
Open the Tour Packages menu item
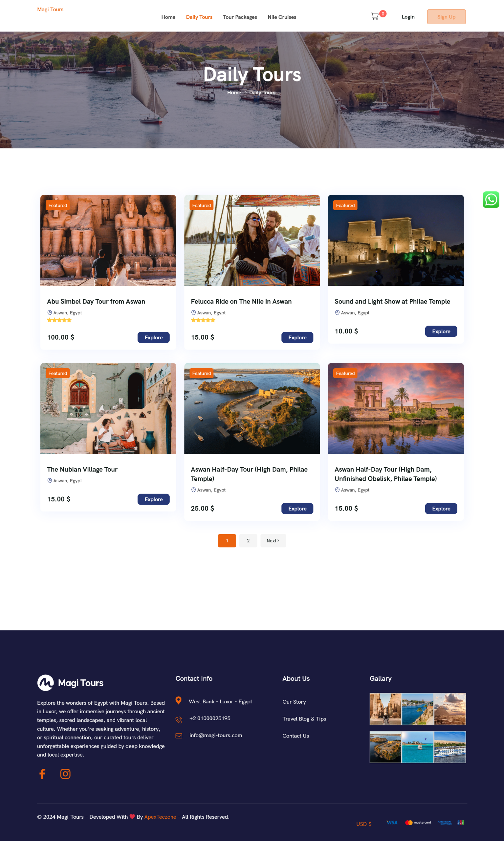[x=240, y=17]
